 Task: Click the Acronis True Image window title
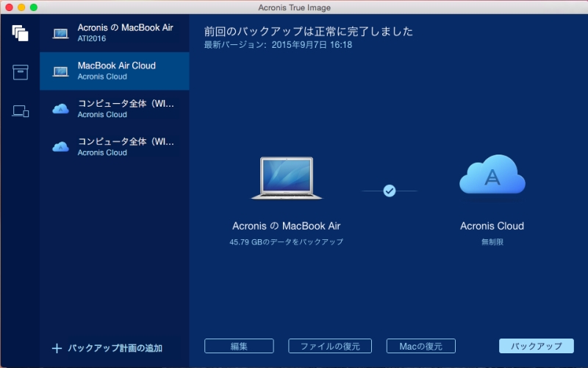(x=294, y=7)
